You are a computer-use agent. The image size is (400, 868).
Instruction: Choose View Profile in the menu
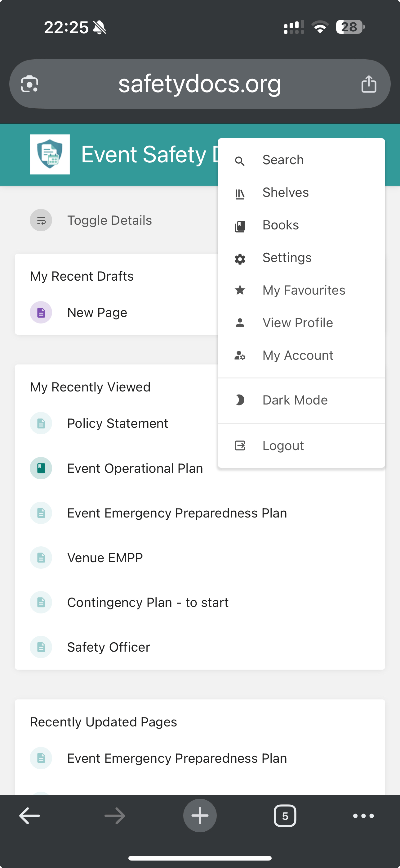(x=301, y=323)
